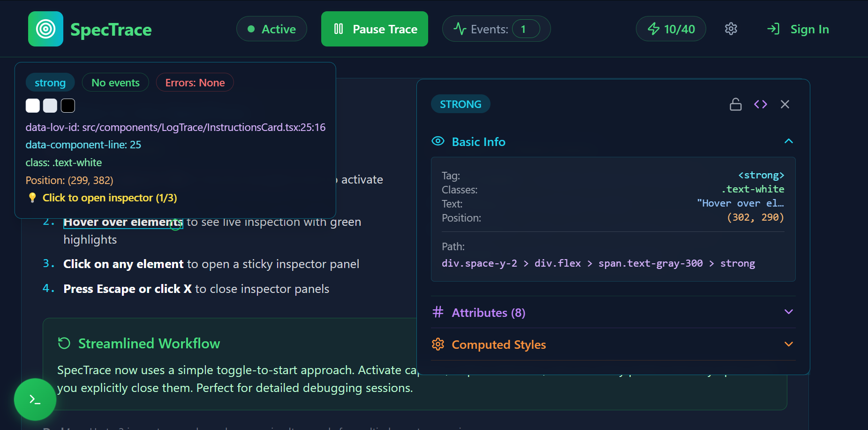The width and height of the screenshot is (868, 430).
Task: Click the highlighted 'Hover over elements' text
Action: click(x=123, y=222)
